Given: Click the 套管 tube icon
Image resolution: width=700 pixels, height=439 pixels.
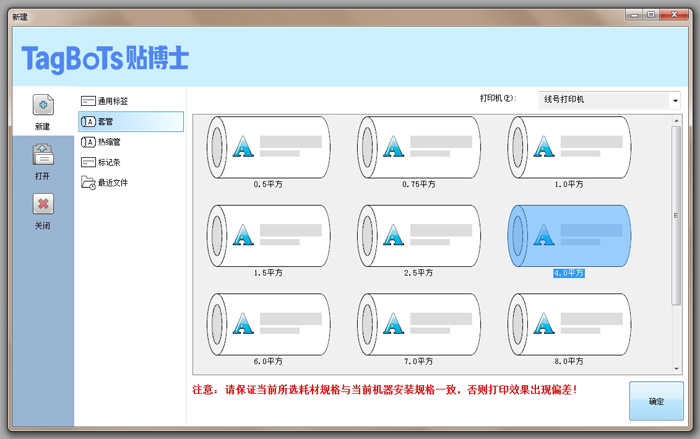Looking at the screenshot, I should point(88,121).
